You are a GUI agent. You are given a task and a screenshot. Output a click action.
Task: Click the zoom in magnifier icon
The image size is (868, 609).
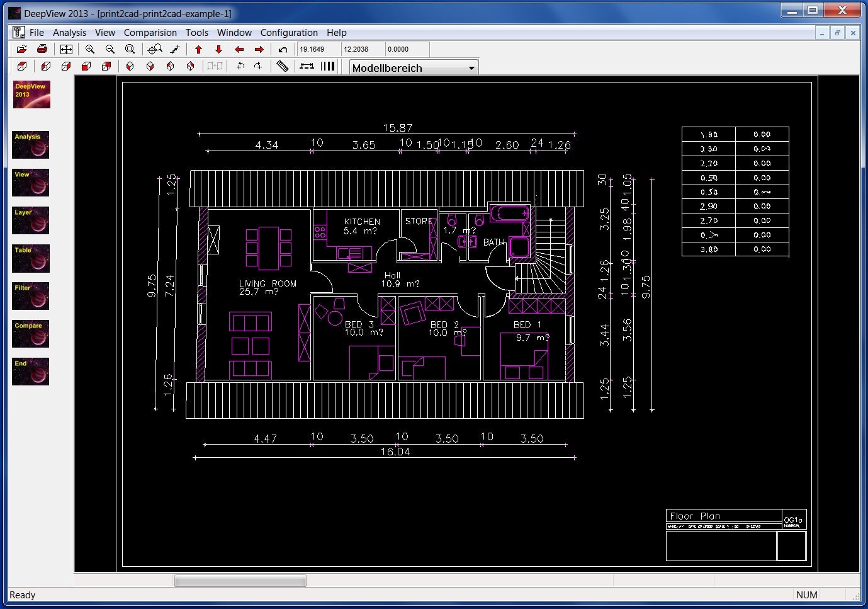[90, 49]
